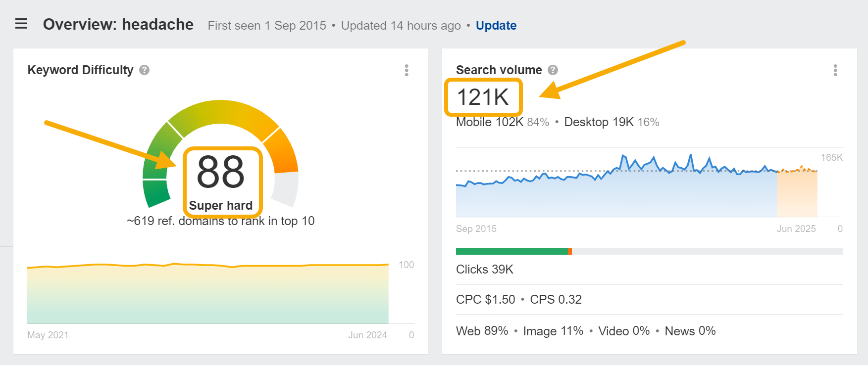Click the 121K search volume value
Viewport: 868px width, 365px height.
pyautogui.click(x=483, y=97)
